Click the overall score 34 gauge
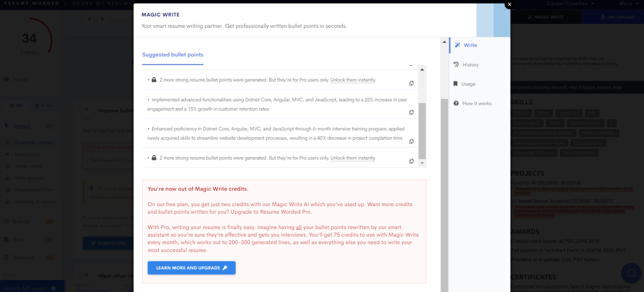 pyautogui.click(x=29, y=39)
